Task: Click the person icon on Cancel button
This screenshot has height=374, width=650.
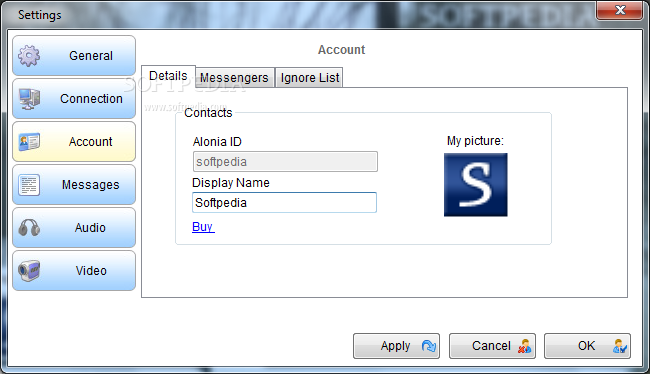Action: coord(524,346)
